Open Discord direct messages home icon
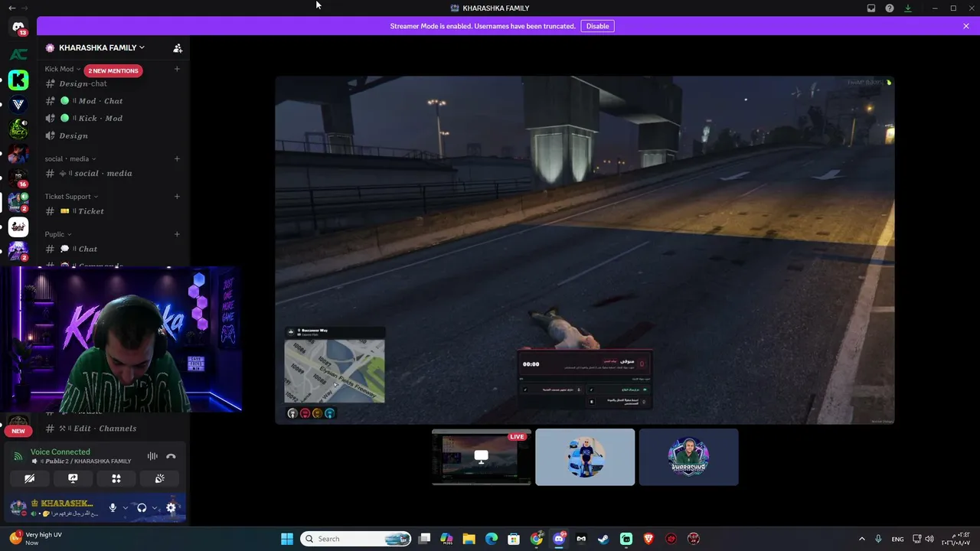Viewport: 980px width, 551px height. [18, 28]
